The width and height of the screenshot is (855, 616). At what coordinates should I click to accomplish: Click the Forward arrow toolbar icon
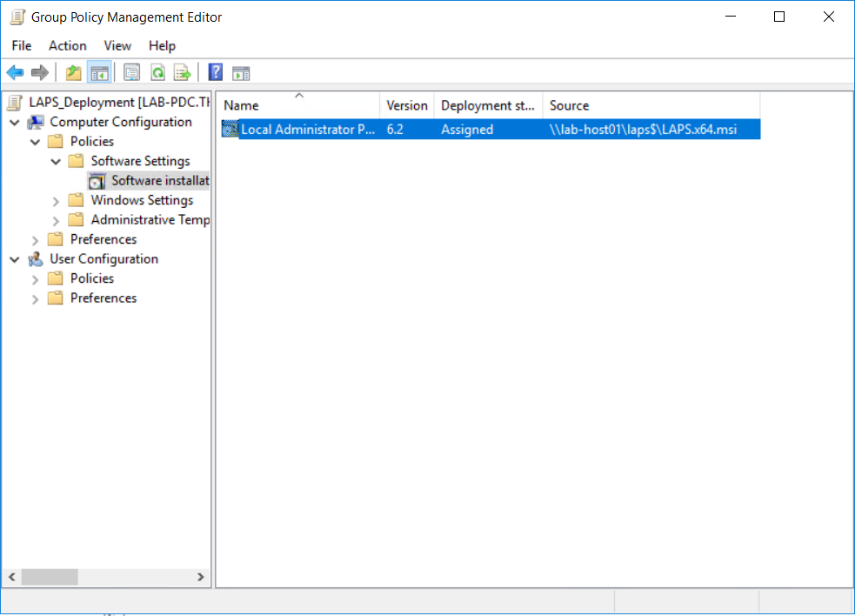pyautogui.click(x=39, y=73)
